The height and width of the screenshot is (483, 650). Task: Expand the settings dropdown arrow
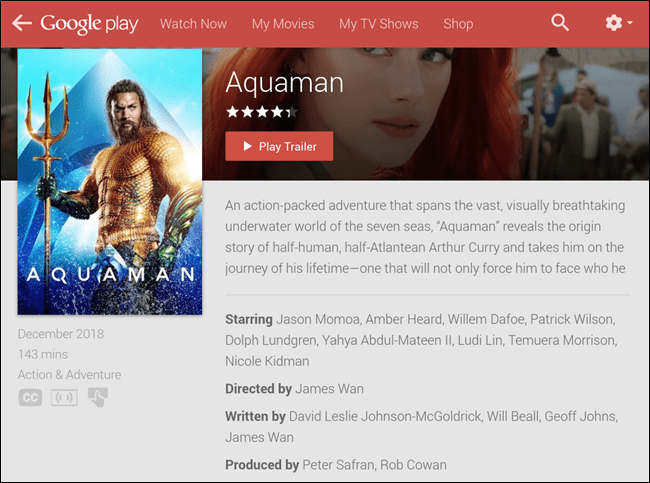click(629, 23)
